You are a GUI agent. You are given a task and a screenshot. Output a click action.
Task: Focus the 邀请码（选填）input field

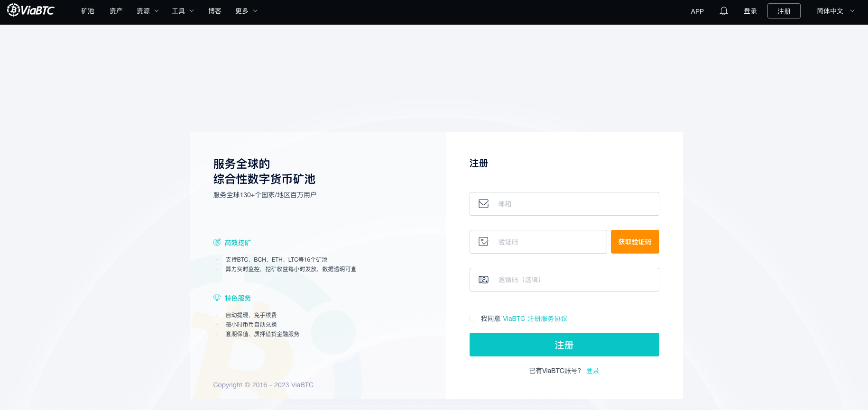point(564,280)
